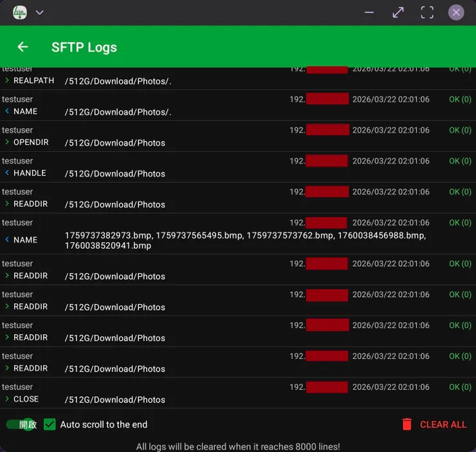Click the timestamp above the CLOSE command

click(390, 387)
